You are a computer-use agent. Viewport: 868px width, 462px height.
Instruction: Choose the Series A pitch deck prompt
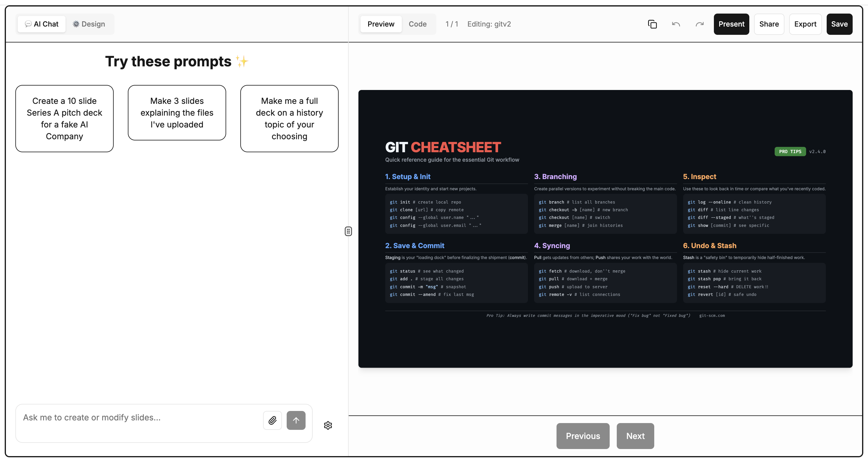64,119
